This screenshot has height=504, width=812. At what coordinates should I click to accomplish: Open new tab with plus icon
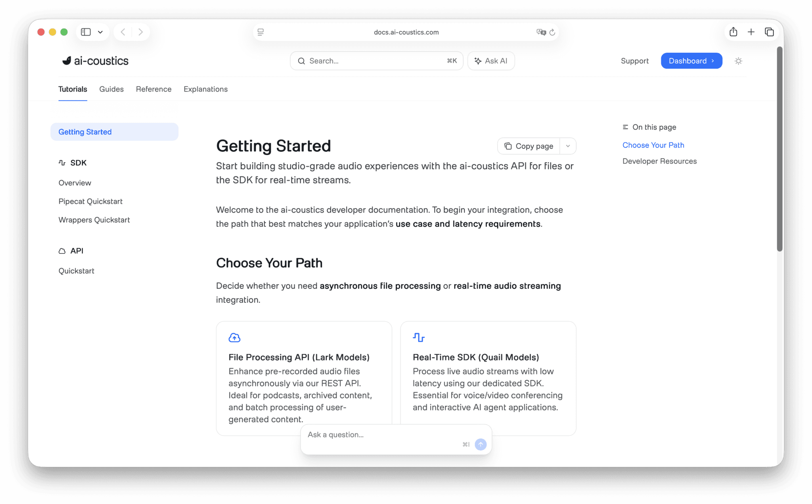click(751, 32)
